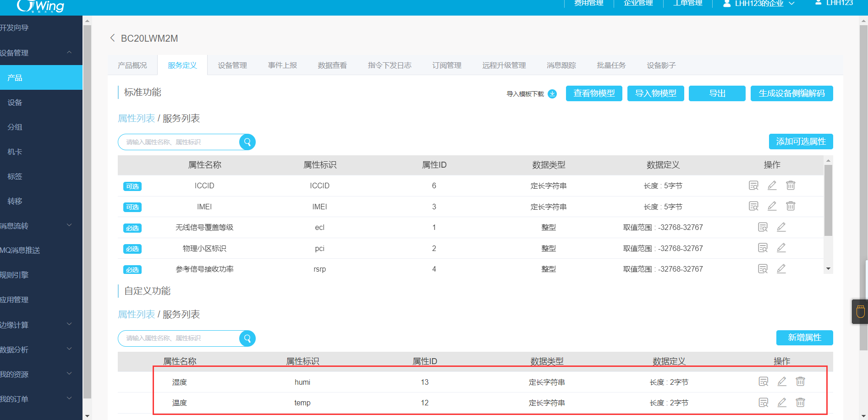This screenshot has width=868, height=420.
Task: View details of the ICCID property
Action: click(753, 185)
